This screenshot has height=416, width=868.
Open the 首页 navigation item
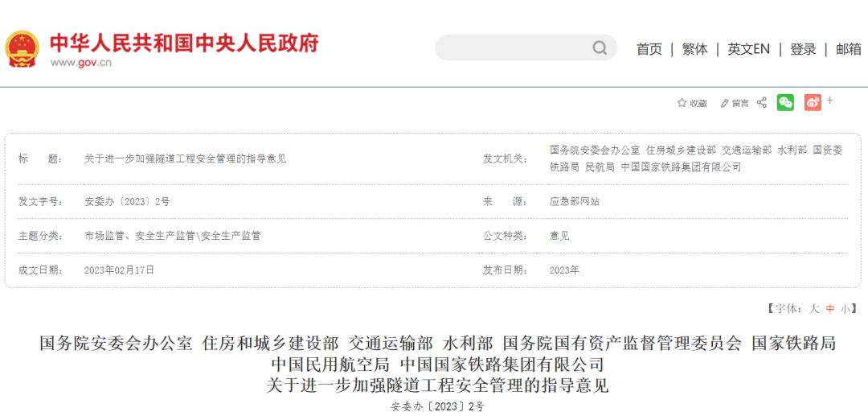click(x=649, y=49)
